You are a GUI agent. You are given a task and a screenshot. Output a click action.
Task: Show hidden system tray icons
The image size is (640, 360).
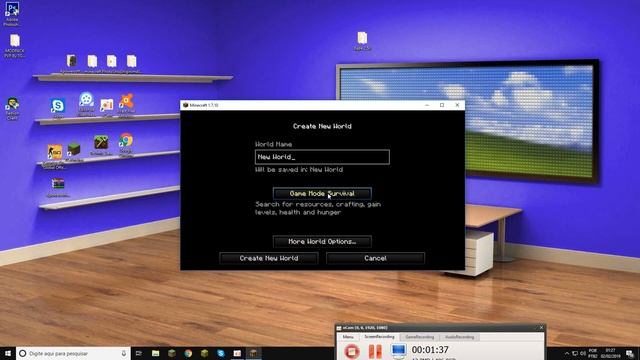click(566, 353)
